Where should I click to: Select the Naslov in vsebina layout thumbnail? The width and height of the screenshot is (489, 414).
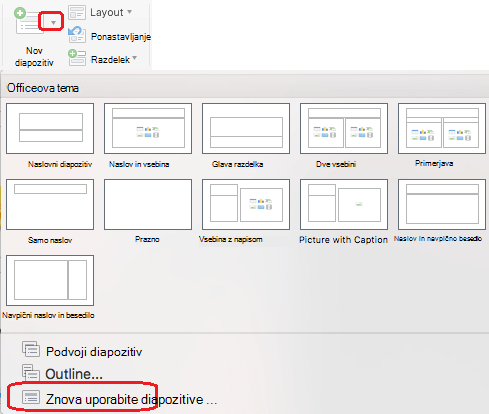pyautogui.click(x=148, y=128)
